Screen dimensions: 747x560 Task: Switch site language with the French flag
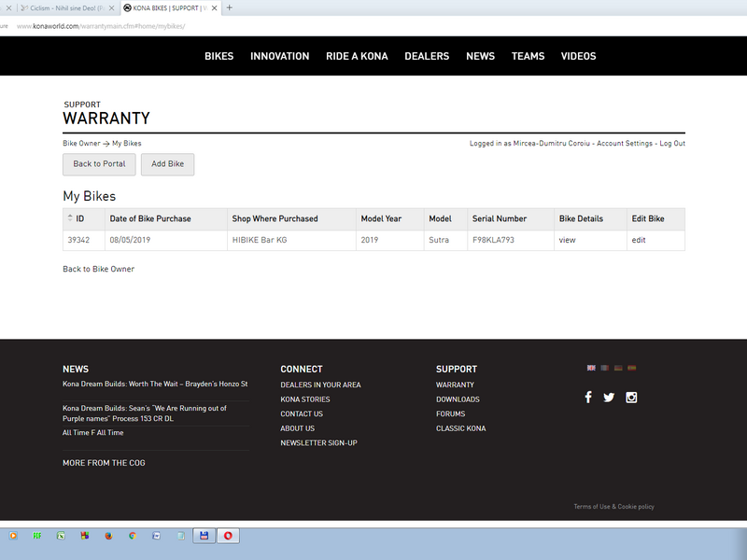tap(604, 368)
